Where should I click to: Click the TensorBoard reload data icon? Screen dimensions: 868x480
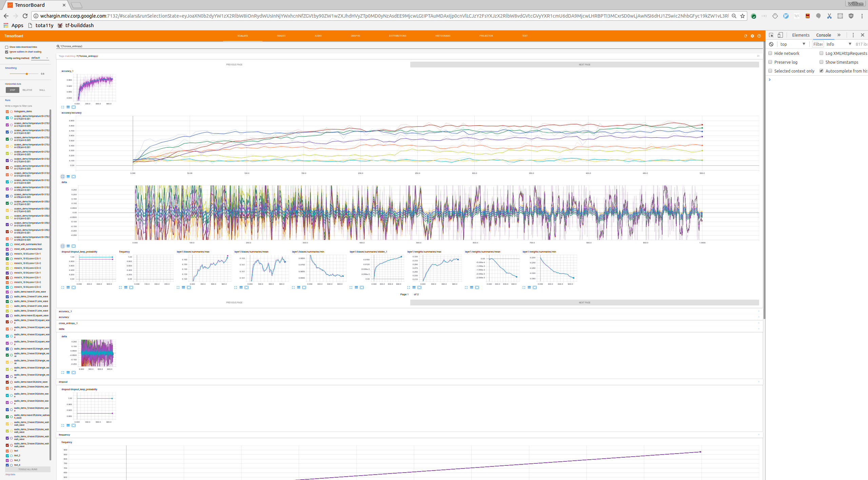745,36
